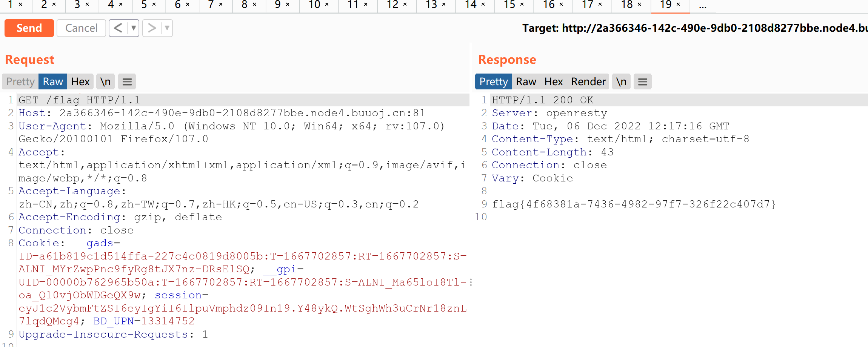Image resolution: width=868 pixels, height=347 pixels.
Task: Go forward to next request in history
Action: point(152,28)
